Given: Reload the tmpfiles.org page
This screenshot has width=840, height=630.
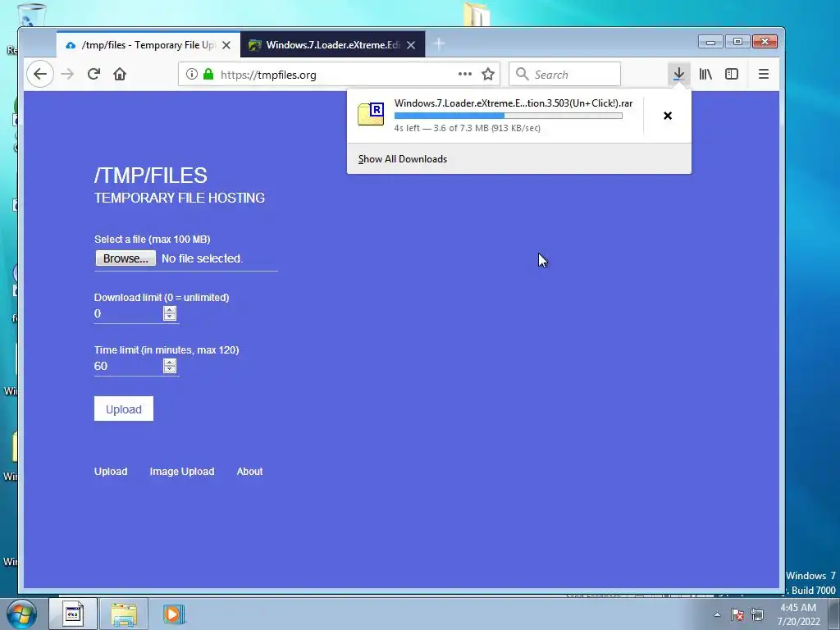Looking at the screenshot, I should 94,74.
